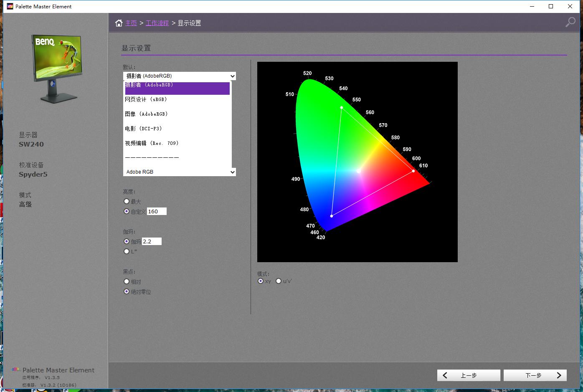This screenshot has height=392, width=583.
Task: Select the 最大 brightness radio button
Action: point(127,201)
